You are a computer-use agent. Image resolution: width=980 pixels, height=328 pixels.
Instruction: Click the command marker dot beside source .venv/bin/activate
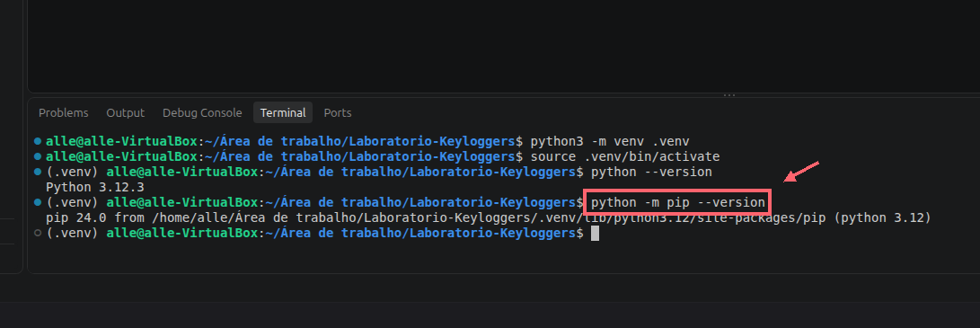pos(38,156)
